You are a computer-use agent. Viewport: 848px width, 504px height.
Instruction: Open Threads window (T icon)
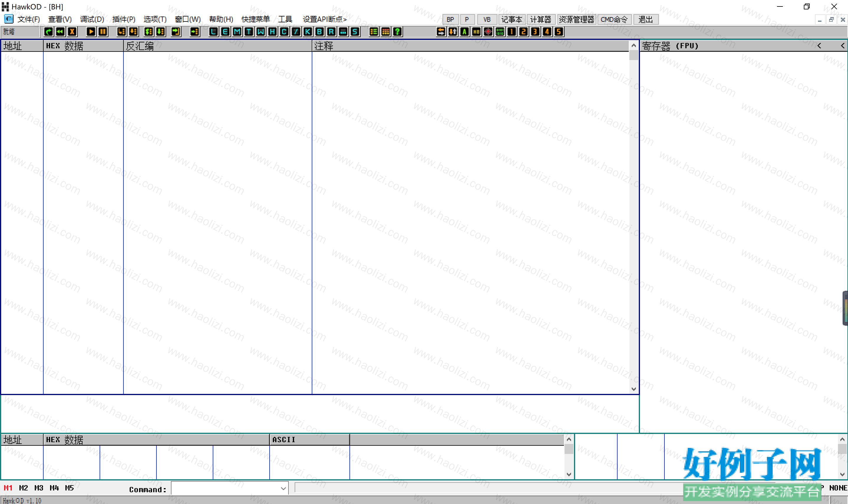point(249,32)
